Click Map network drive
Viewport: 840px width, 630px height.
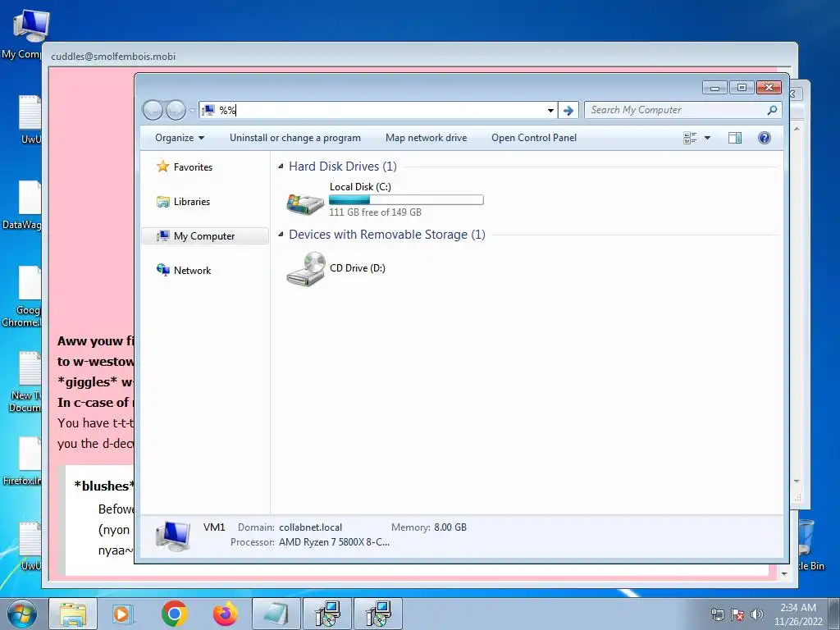(427, 138)
